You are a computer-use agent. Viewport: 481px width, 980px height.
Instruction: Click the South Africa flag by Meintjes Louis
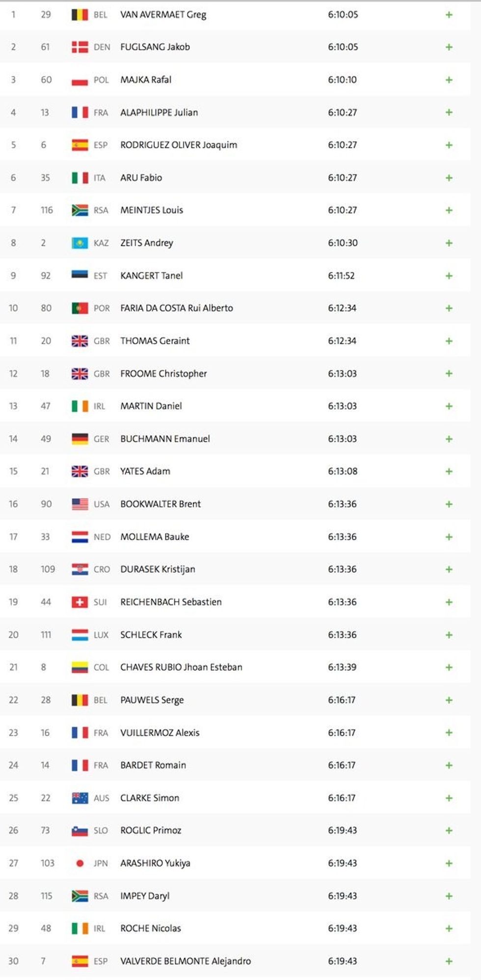click(x=80, y=210)
